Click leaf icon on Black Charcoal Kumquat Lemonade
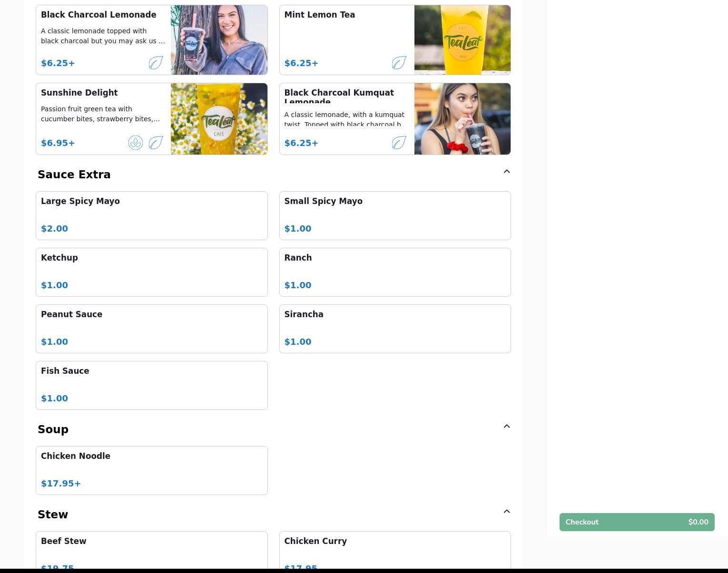 pyautogui.click(x=399, y=143)
